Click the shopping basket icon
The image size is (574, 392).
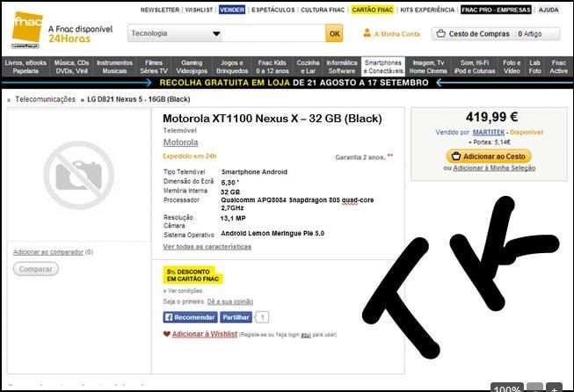440,33
